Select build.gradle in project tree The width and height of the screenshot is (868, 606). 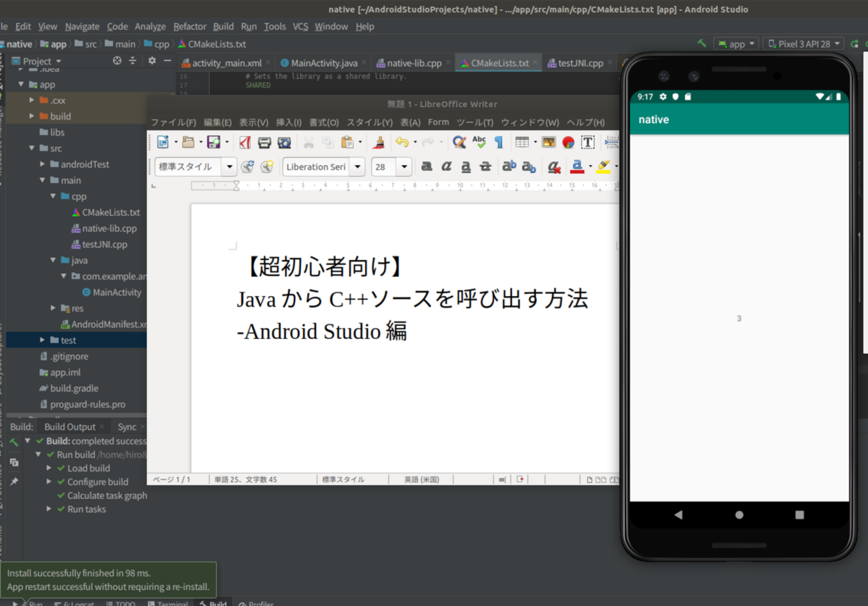tap(68, 388)
